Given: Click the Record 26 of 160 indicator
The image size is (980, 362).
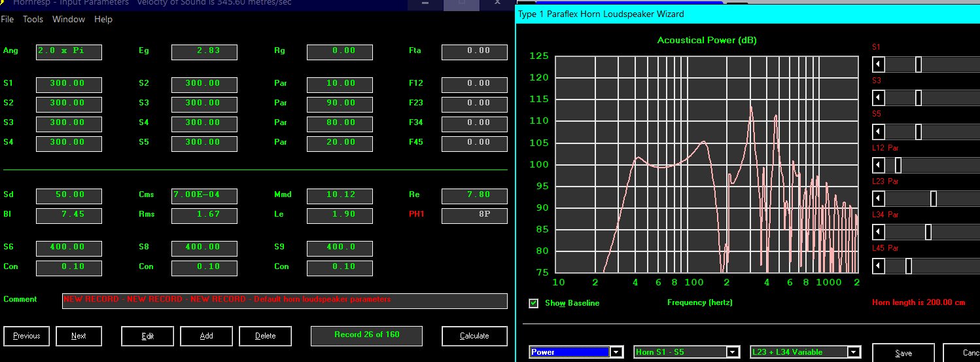Looking at the screenshot, I should pos(366,336).
